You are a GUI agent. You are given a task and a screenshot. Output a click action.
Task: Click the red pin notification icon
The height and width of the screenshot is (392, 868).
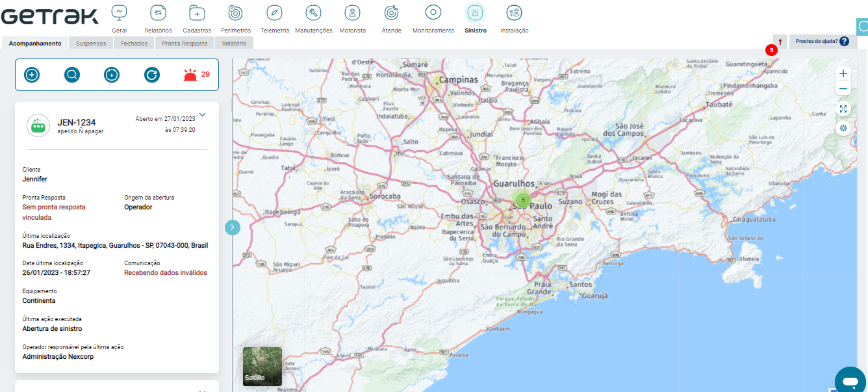click(x=780, y=42)
